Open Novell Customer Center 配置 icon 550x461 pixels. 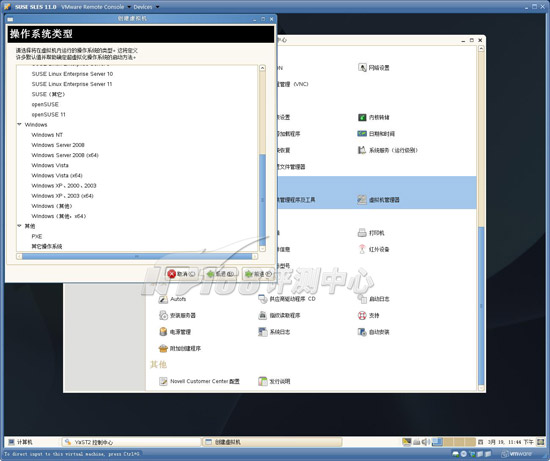coord(163,381)
